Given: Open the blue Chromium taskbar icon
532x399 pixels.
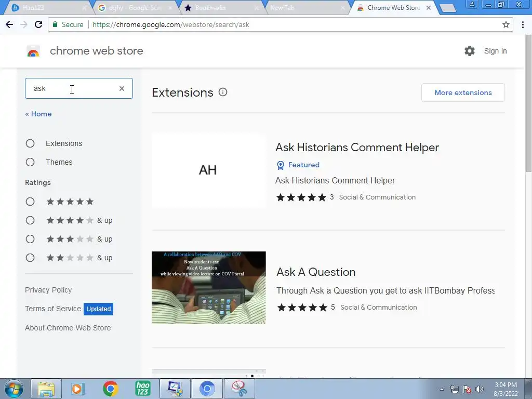Looking at the screenshot, I should click(x=207, y=389).
